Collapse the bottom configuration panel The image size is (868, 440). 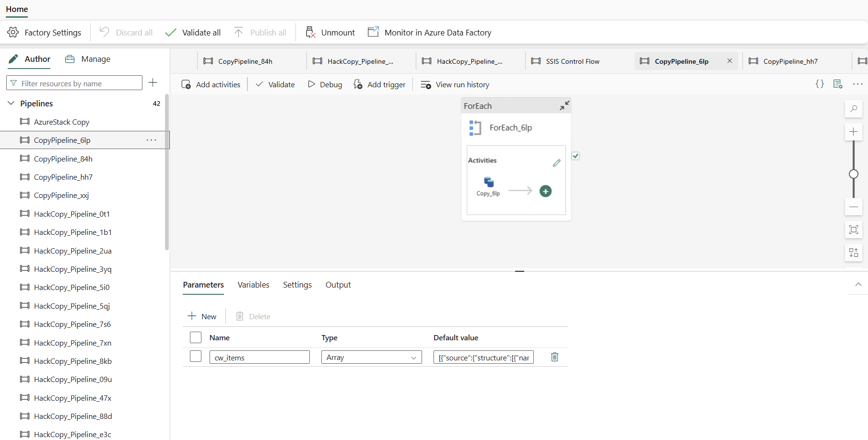[x=858, y=284]
